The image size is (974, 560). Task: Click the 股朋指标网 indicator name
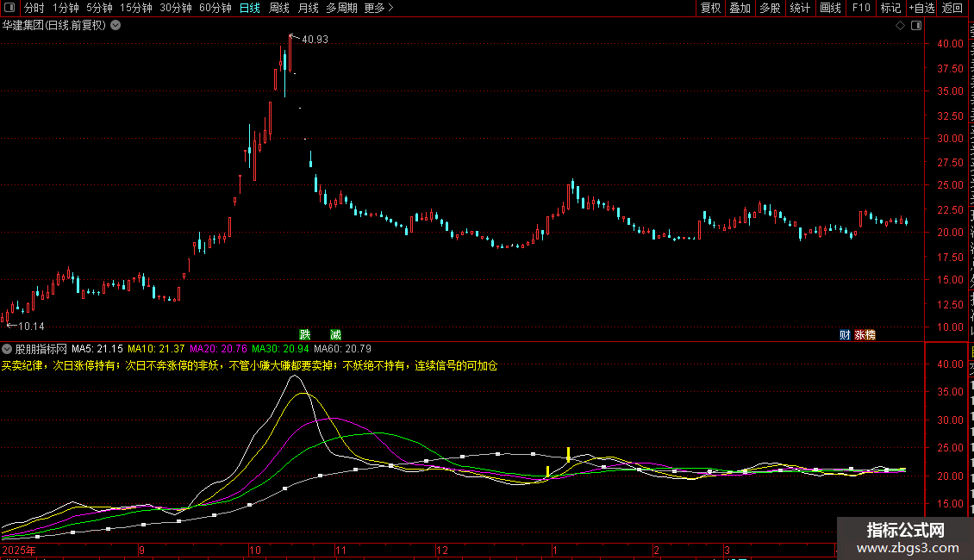pyautogui.click(x=41, y=349)
